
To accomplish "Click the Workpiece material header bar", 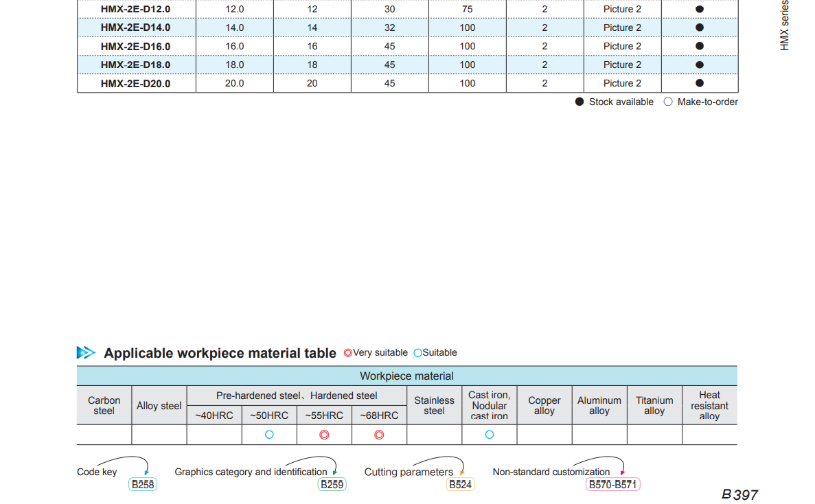I will click(x=406, y=376).
